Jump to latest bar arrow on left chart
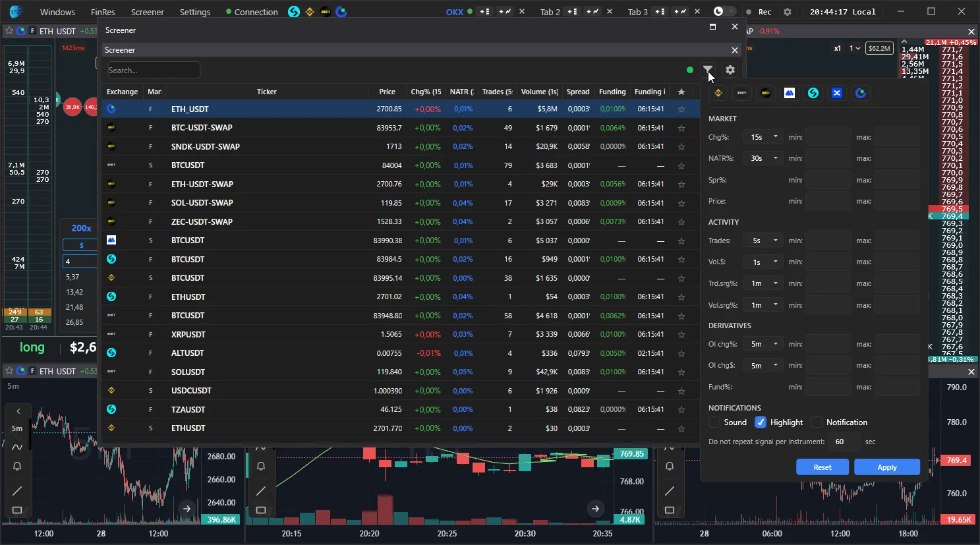The width and height of the screenshot is (980, 545). coord(187,508)
